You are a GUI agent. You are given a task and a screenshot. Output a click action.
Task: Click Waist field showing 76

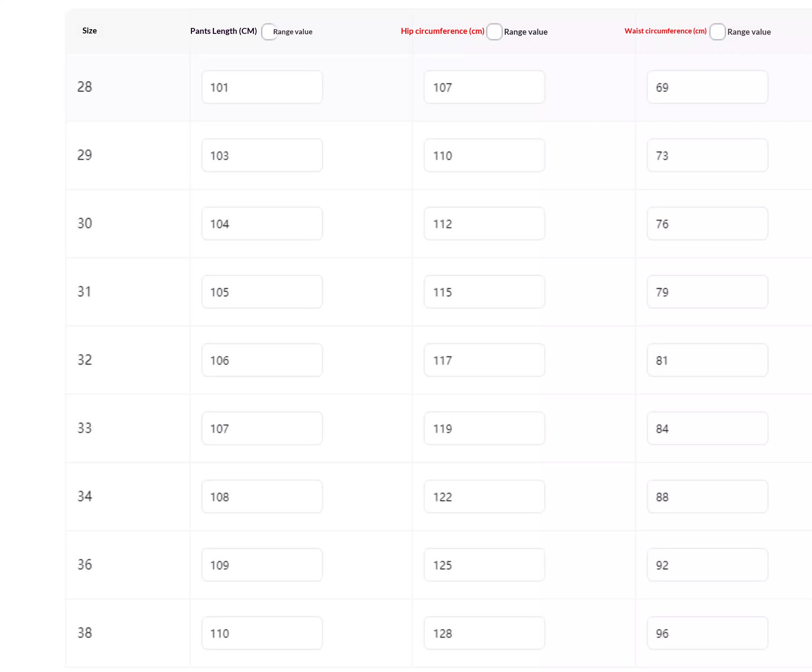pos(707,223)
